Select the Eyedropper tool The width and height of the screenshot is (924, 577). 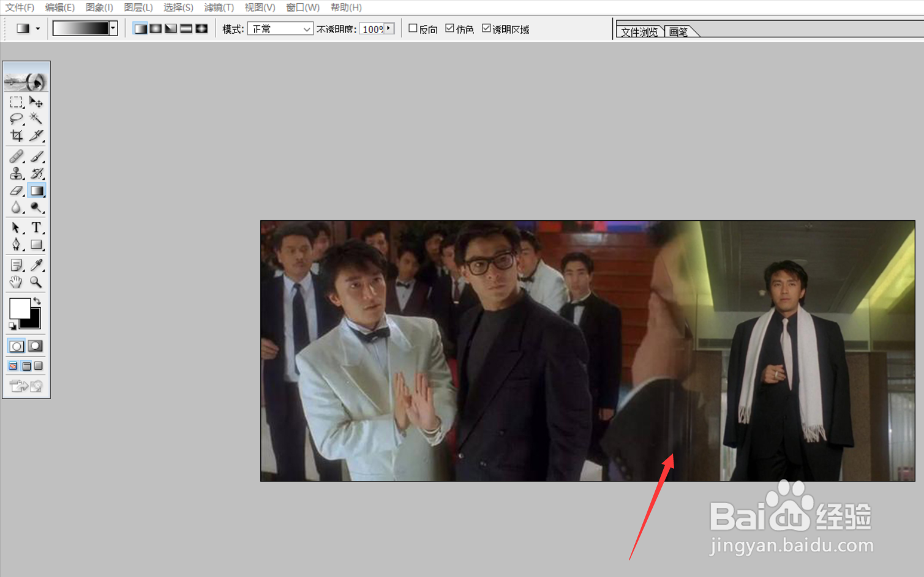(x=36, y=265)
